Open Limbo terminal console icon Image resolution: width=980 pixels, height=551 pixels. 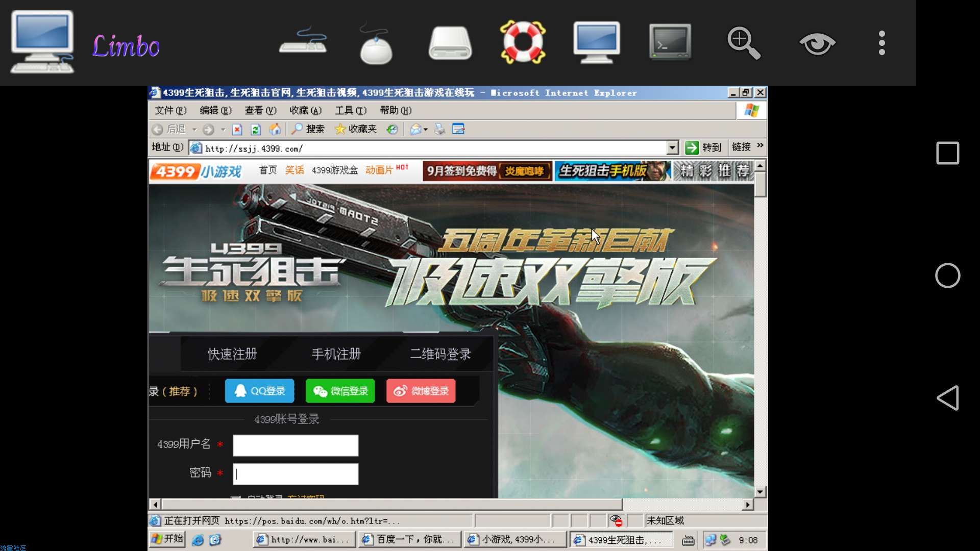[x=670, y=42]
